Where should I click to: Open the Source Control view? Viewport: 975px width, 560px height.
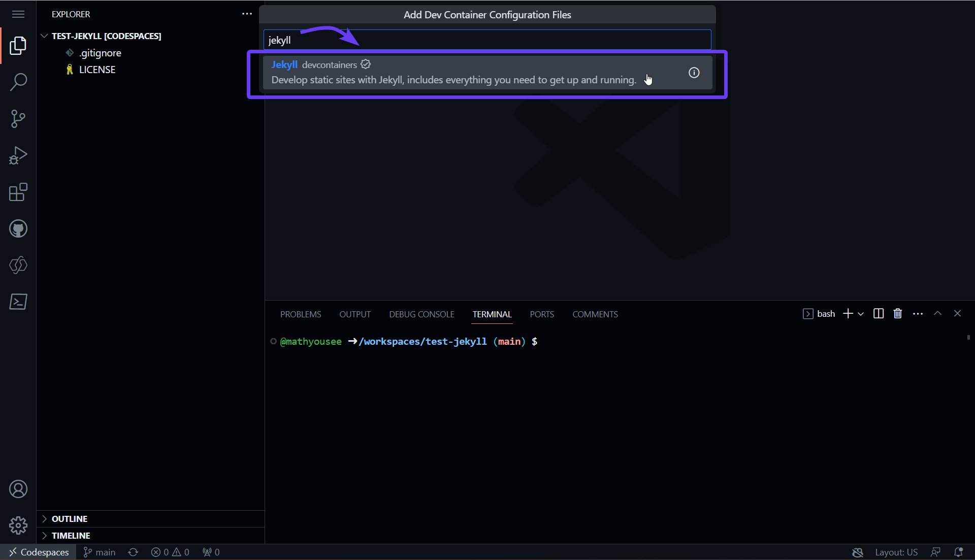coord(18,119)
